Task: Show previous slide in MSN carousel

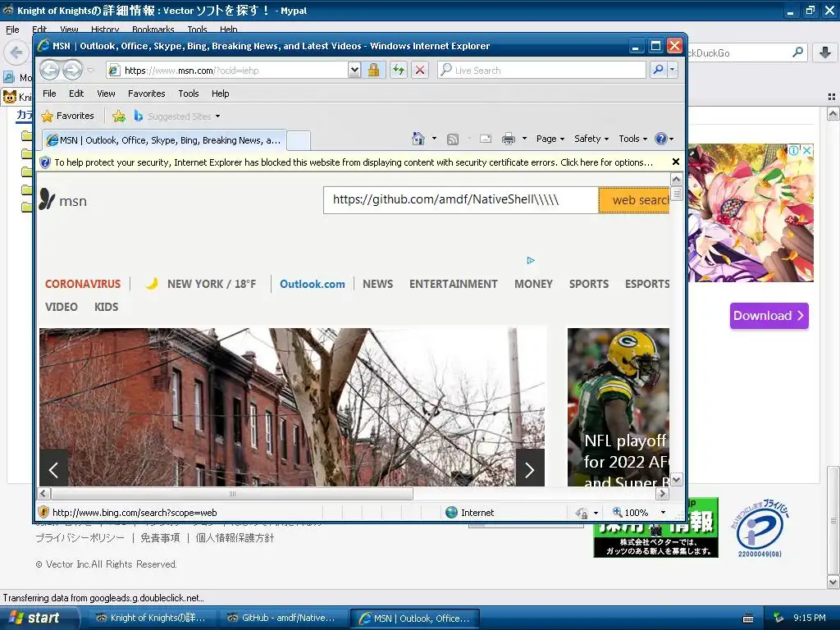Action: pyautogui.click(x=53, y=470)
